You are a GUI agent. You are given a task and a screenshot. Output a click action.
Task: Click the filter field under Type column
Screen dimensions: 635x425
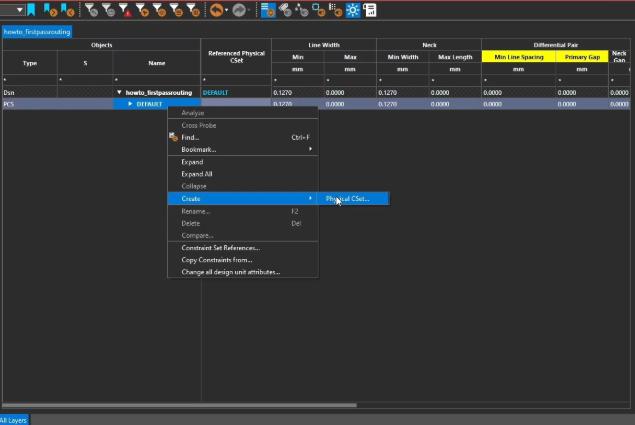pos(30,80)
